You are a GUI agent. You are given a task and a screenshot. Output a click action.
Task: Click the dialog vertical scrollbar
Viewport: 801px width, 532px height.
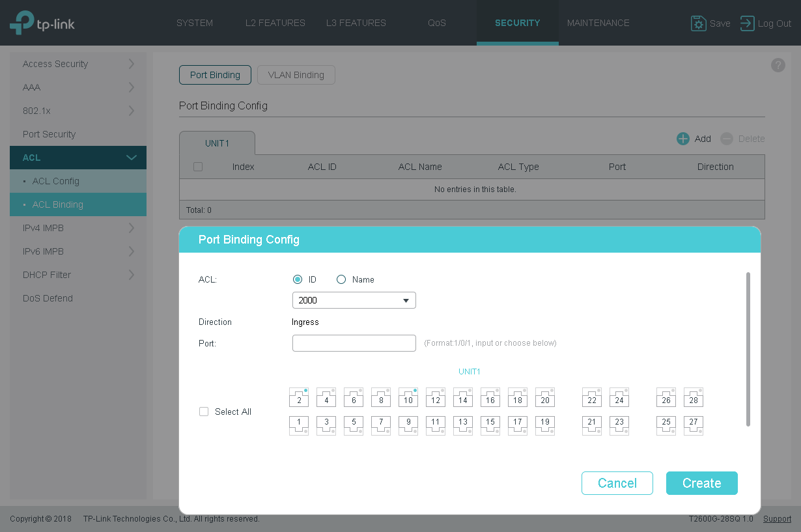click(x=748, y=350)
